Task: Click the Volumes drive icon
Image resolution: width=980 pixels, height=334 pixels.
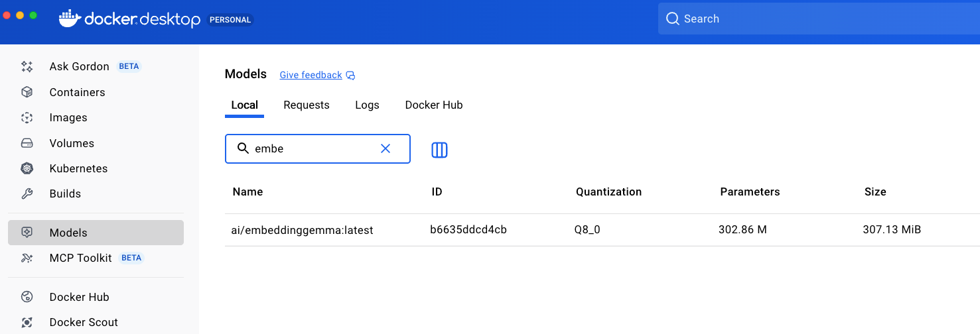Action: tap(27, 143)
